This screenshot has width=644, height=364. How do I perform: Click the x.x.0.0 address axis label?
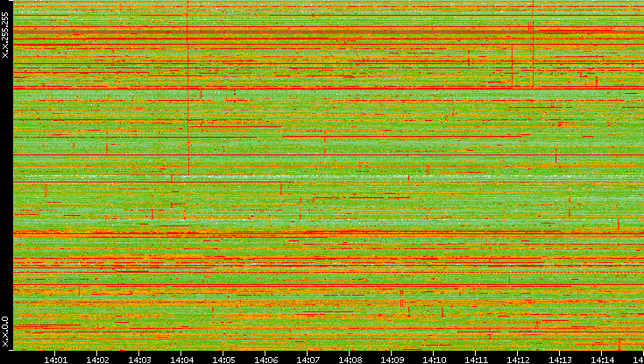pyautogui.click(x=5, y=332)
